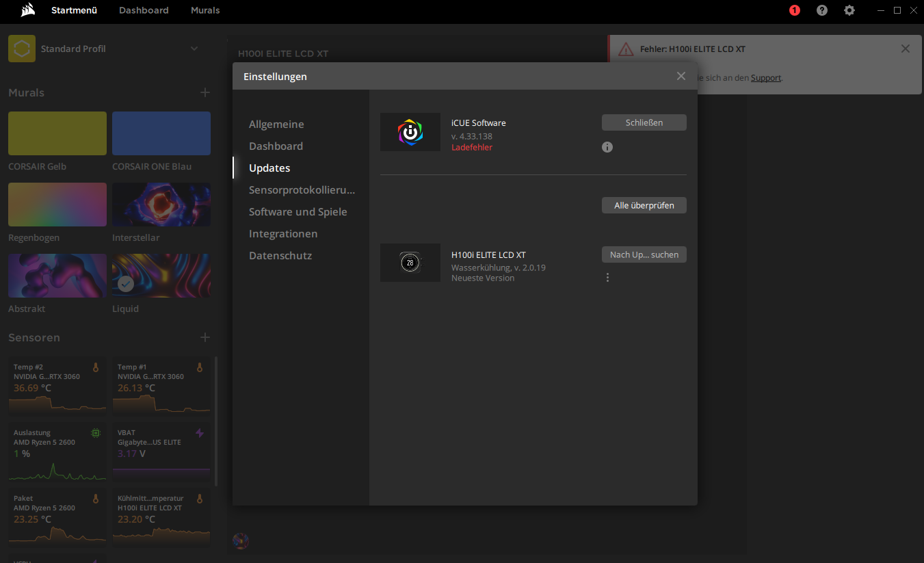Viewport: 924px width, 563px height.
Task: Click the CPU chip icon on Auslastung sensor
Action: [96, 433]
